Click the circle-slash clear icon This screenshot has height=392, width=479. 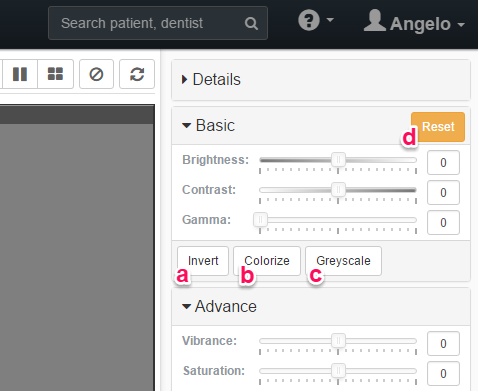pos(96,74)
